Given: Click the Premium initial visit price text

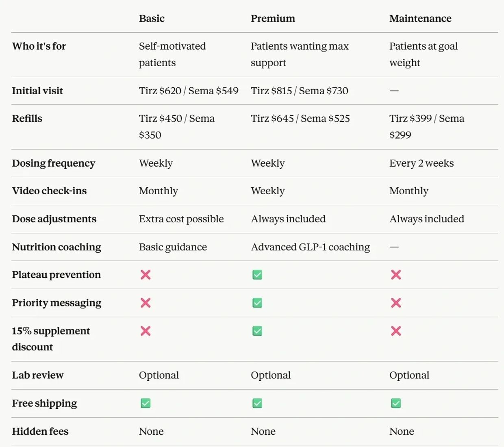Looking at the screenshot, I should pyautogui.click(x=300, y=91).
